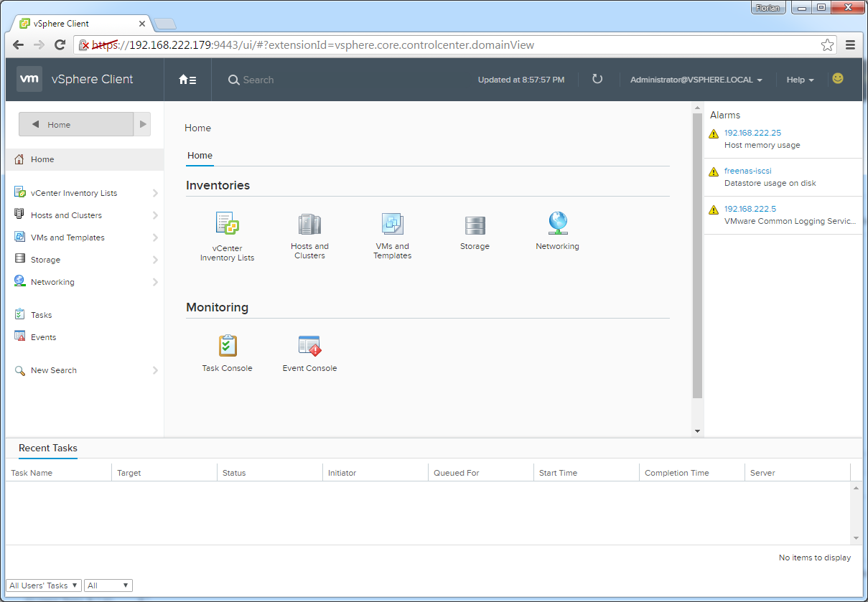Sort by Task Name column header

coord(59,473)
